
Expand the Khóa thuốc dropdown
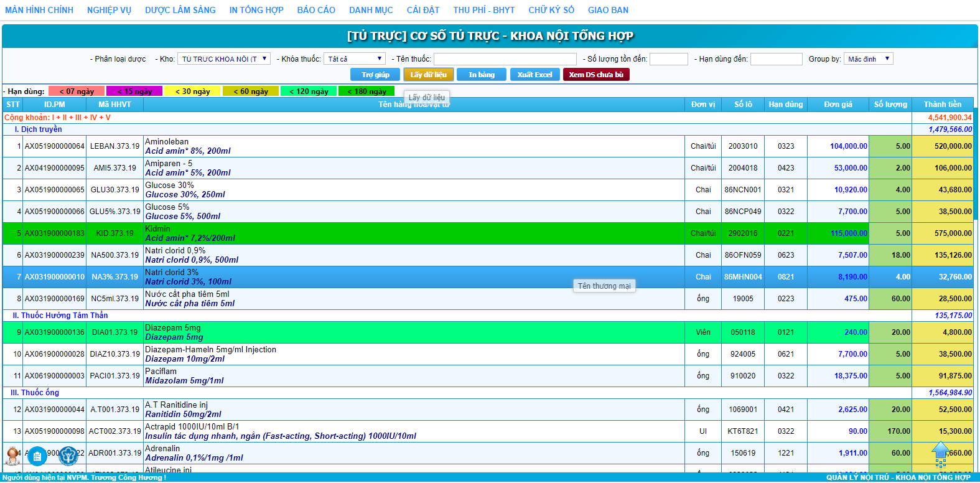tap(355, 59)
